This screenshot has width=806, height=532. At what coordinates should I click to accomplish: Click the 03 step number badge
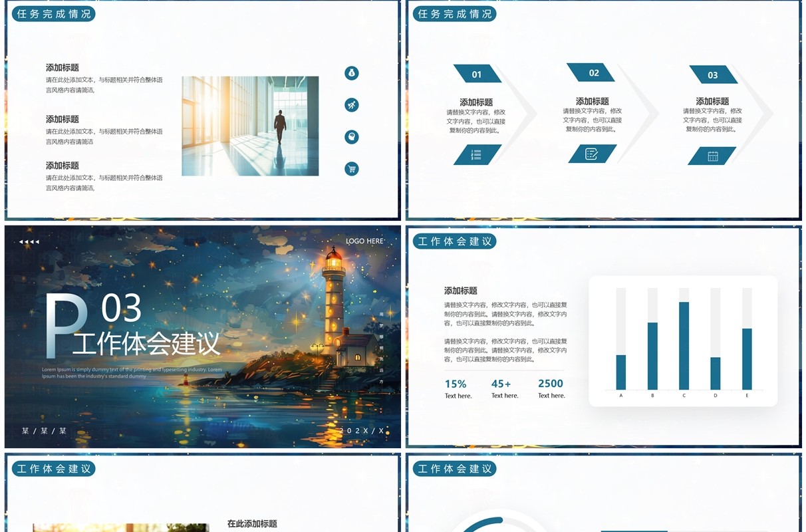coord(713,74)
